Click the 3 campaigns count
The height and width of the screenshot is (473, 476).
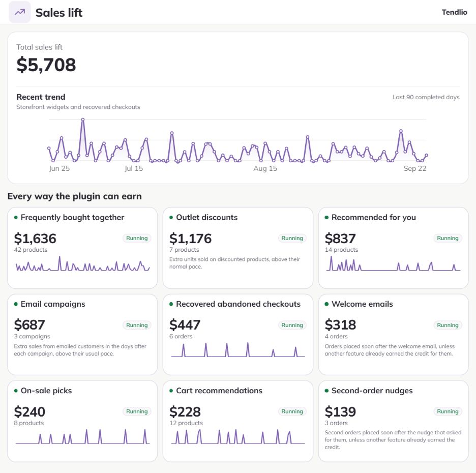tap(32, 336)
